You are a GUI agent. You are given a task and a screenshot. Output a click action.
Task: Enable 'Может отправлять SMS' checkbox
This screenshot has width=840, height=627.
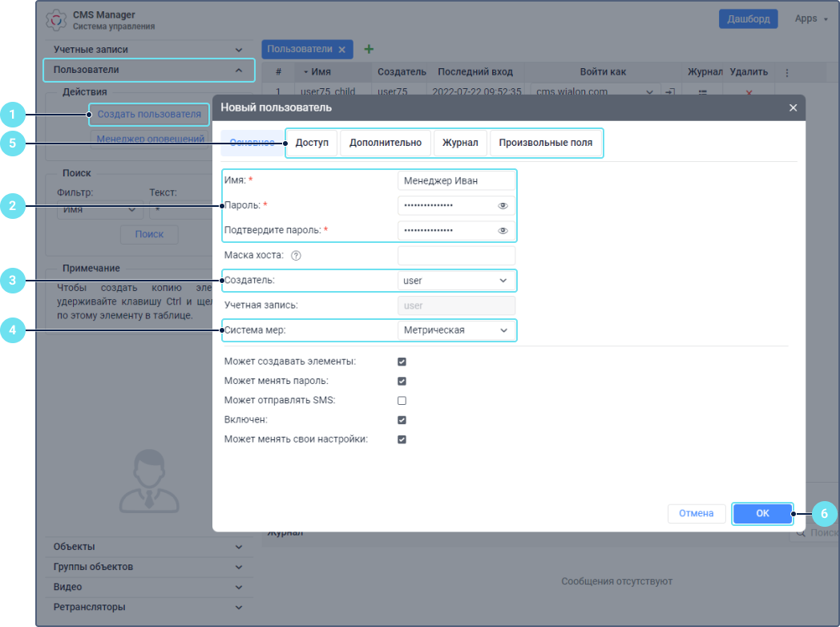click(x=402, y=400)
